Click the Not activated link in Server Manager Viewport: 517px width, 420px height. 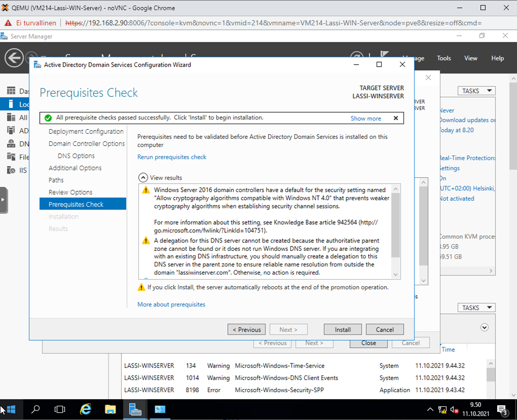tap(456, 198)
